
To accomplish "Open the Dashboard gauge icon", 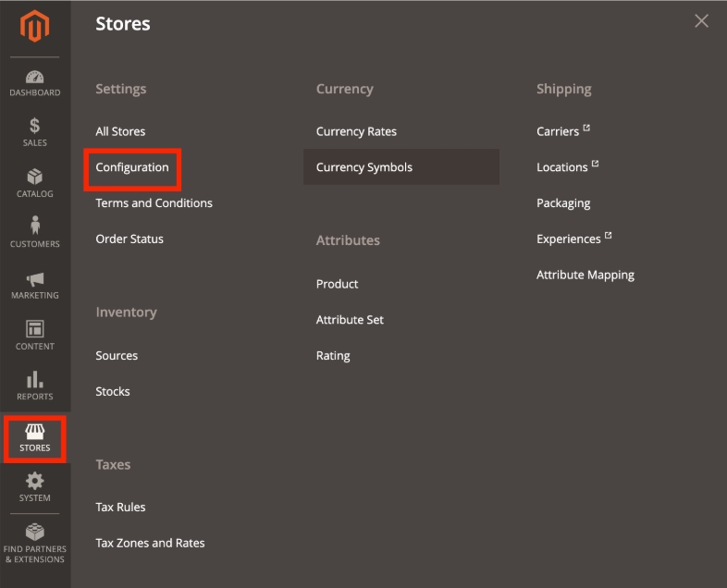I will (x=35, y=78).
